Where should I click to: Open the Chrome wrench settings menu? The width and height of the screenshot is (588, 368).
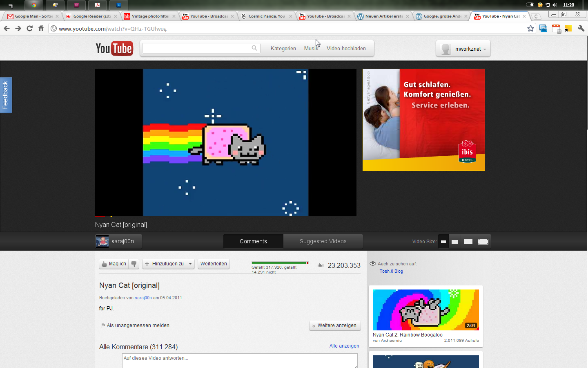click(x=581, y=29)
